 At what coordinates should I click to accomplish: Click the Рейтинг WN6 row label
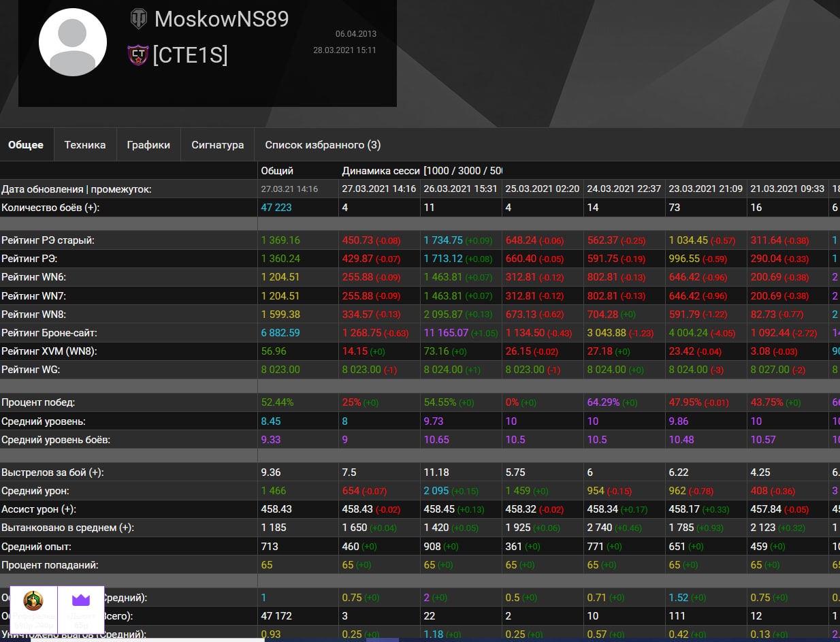(x=33, y=277)
